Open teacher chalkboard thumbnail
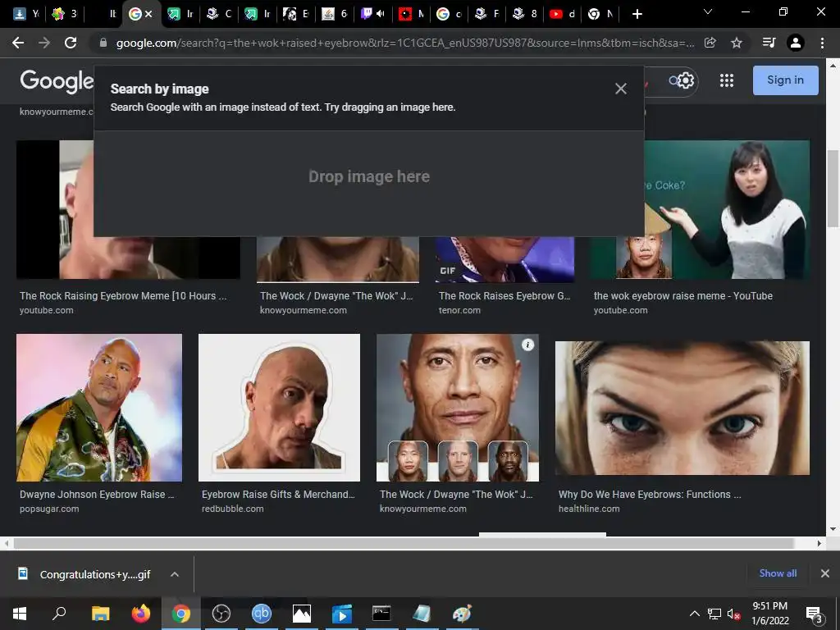This screenshot has width=840, height=630. pyautogui.click(x=727, y=209)
